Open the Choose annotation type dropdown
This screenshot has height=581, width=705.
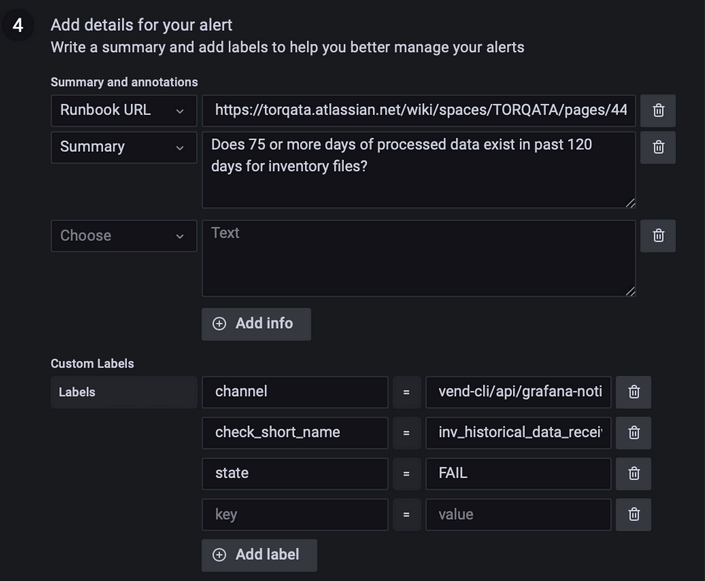click(124, 236)
